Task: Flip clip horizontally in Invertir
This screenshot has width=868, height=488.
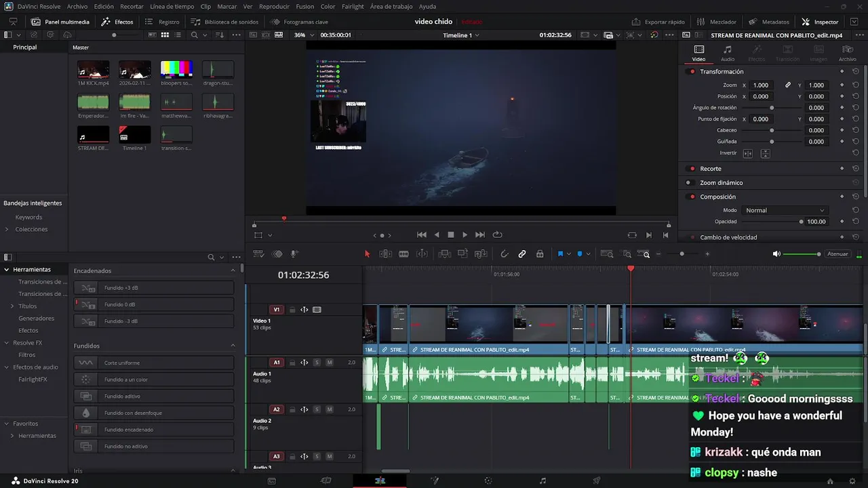Action: [x=748, y=153]
